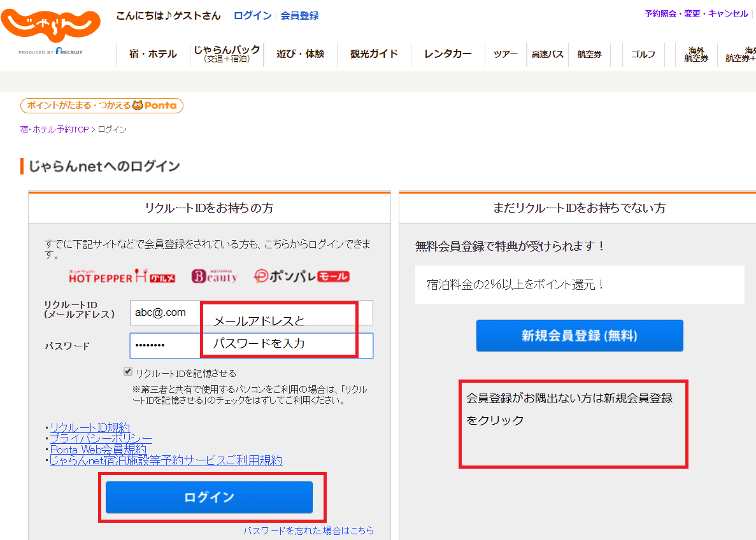Click the じゃらんnetへのログイン heading
This screenshot has height=540, width=756.
[104, 166]
